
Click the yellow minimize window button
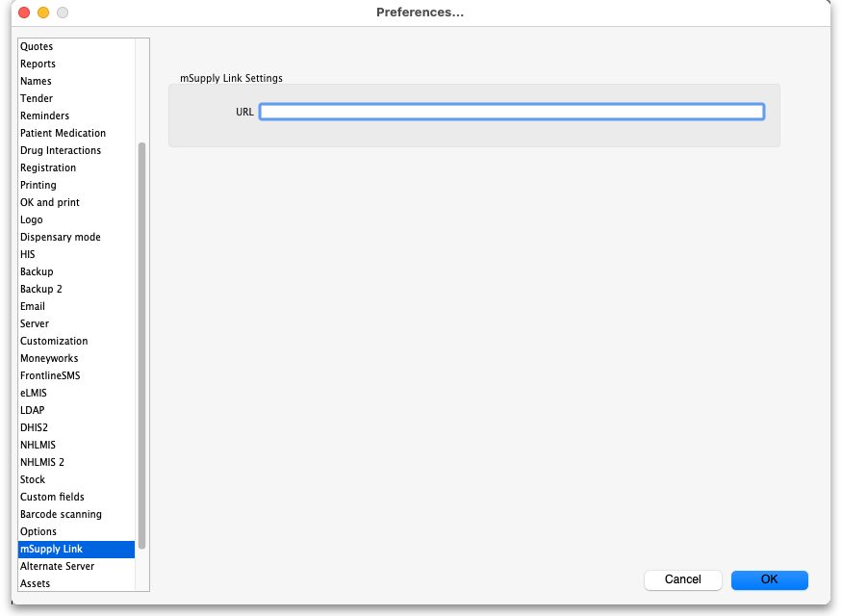coord(43,13)
